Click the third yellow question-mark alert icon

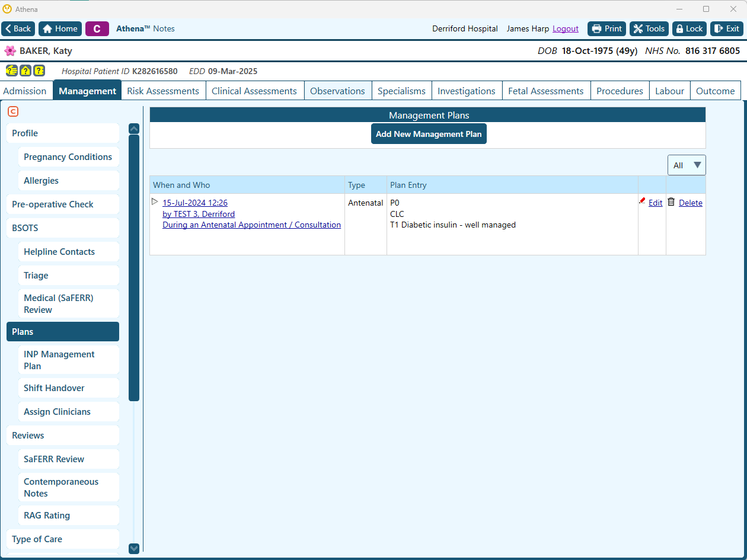39,71
